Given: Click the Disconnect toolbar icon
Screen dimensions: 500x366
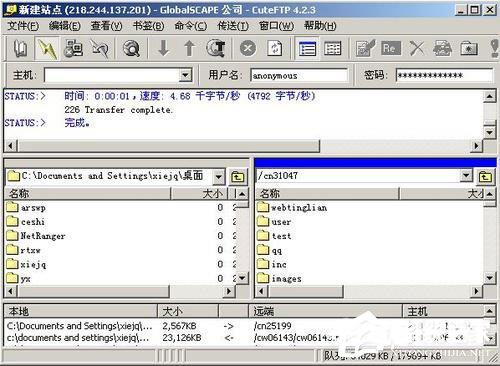Looking at the screenshot, I should pyautogui.click(x=100, y=49).
